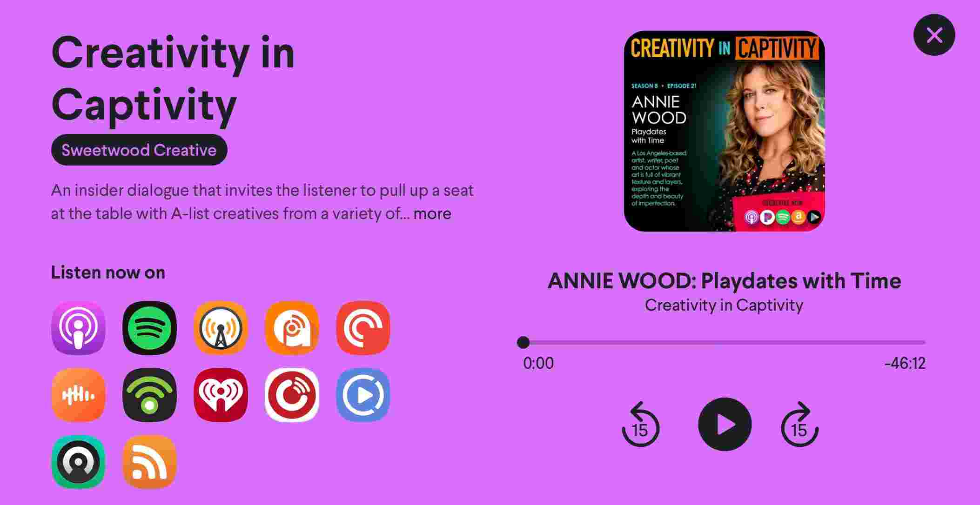Image resolution: width=980 pixels, height=505 pixels.
Task: Open the Podcast Republic blue icon
Action: pos(363,395)
